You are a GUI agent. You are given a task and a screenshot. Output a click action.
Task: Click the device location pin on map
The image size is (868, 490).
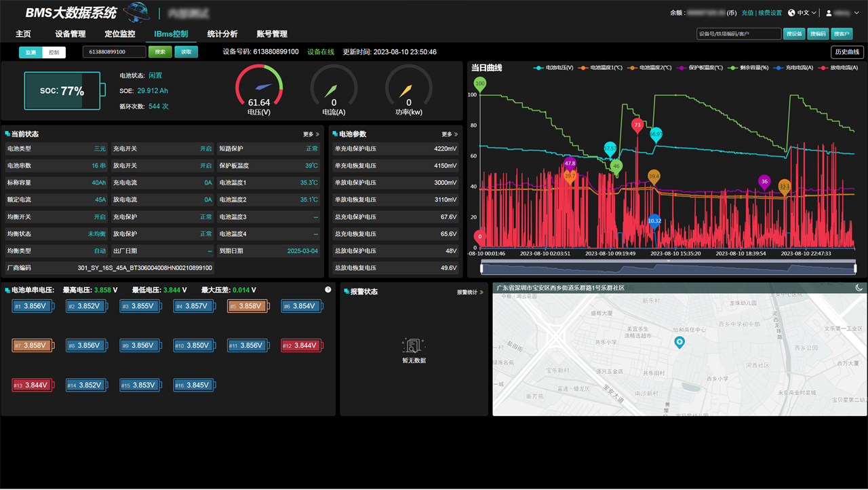tap(679, 343)
